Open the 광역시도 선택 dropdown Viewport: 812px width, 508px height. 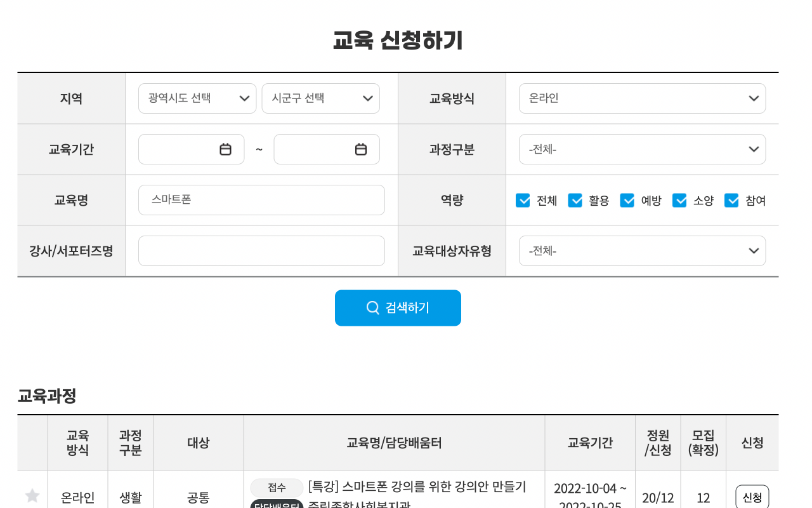[197, 98]
